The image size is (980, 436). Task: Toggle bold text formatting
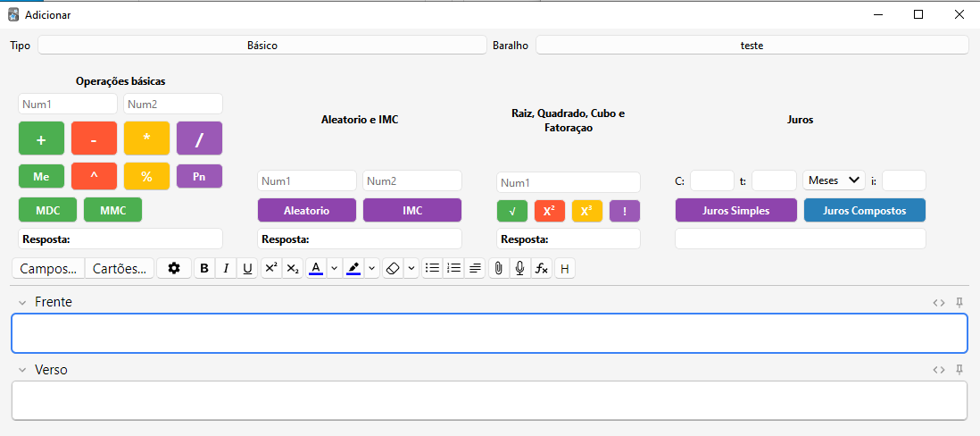click(204, 268)
